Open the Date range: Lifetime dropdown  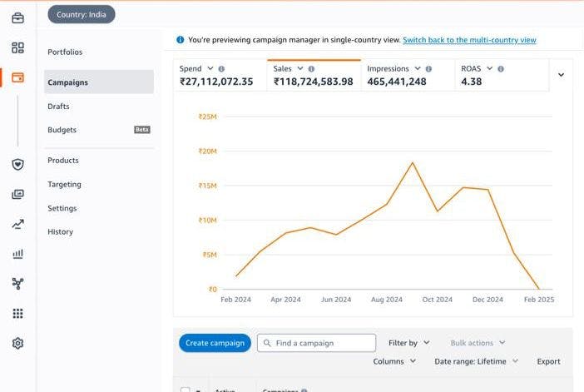click(x=476, y=361)
